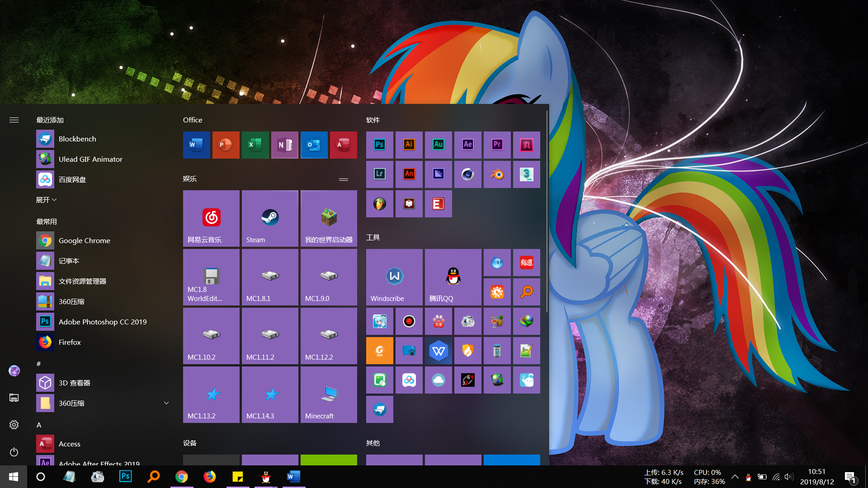Click the 娱乐 group title drag handle
This screenshot has height=488, width=868.
(x=344, y=179)
